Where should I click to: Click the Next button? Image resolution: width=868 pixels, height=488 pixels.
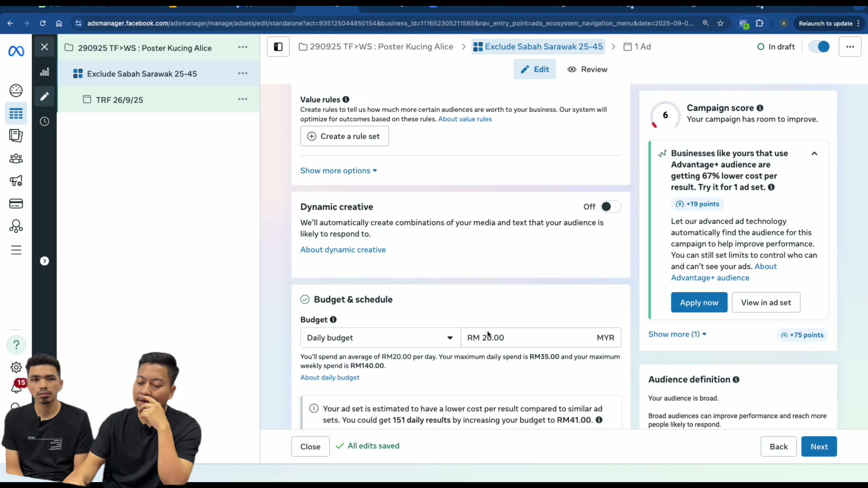[x=819, y=446]
